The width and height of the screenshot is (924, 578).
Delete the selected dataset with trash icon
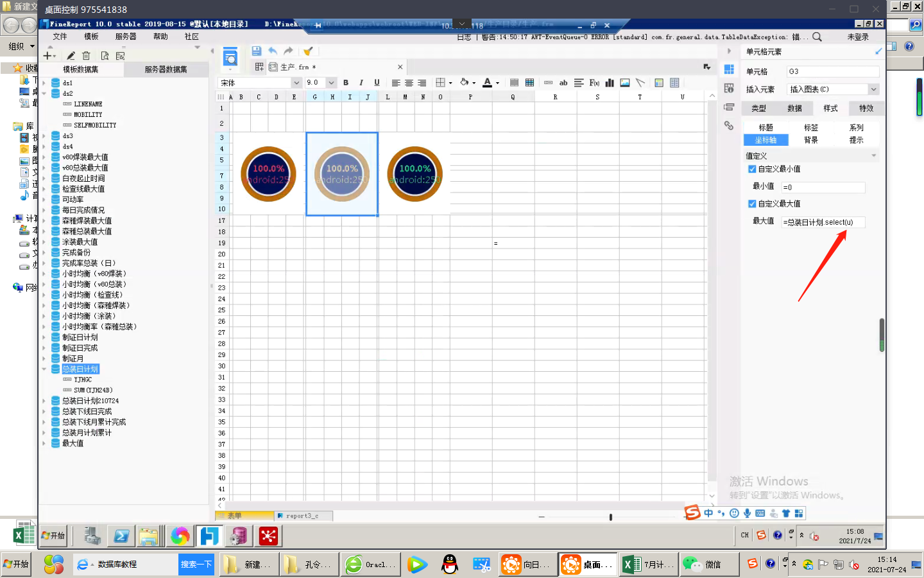(x=87, y=56)
